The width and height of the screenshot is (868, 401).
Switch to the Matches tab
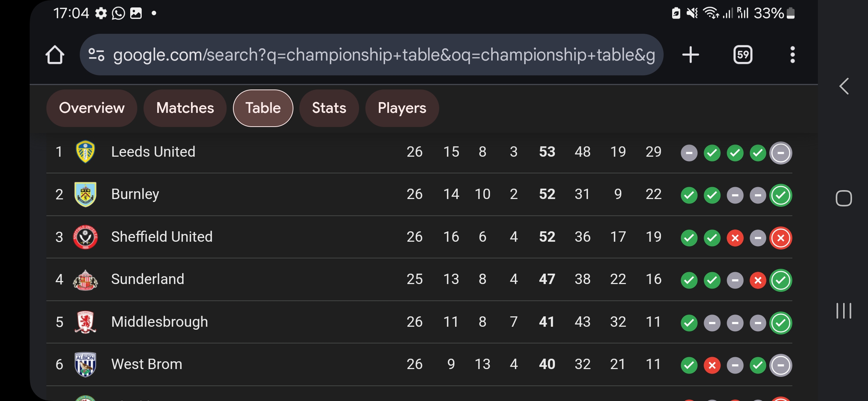tap(185, 108)
